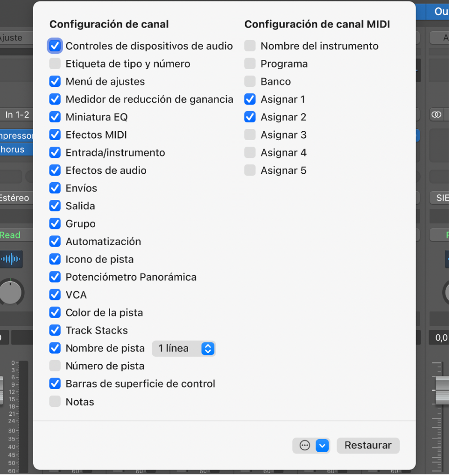451x476 pixels.
Task: Click the Estéreo output slot
Action: [14, 198]
